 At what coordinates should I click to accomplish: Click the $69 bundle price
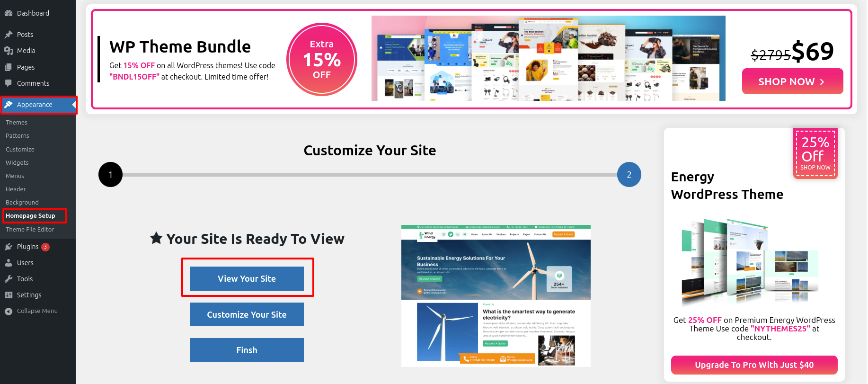tap(813, 51)
